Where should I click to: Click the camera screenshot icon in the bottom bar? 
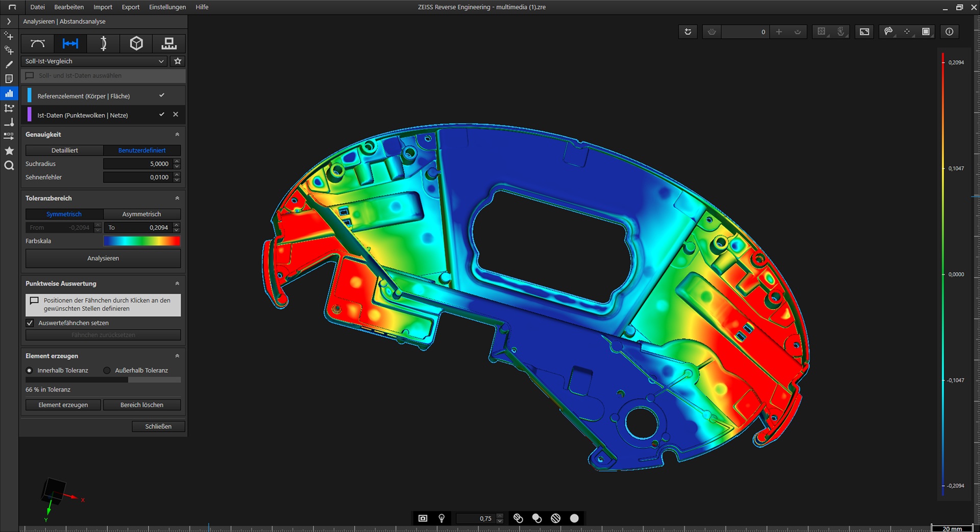pos(422,518)
